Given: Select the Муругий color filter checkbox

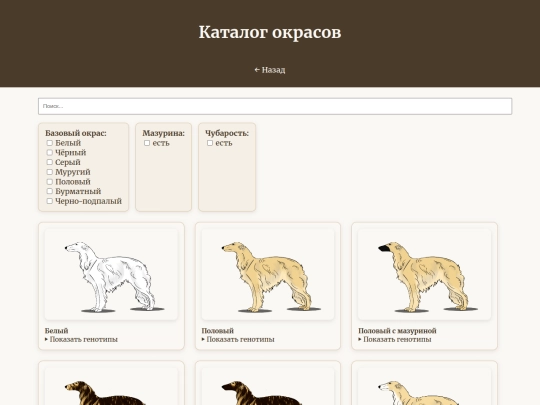Looking at the screenshot, I should pyautogui.click(x=50, y=172).
